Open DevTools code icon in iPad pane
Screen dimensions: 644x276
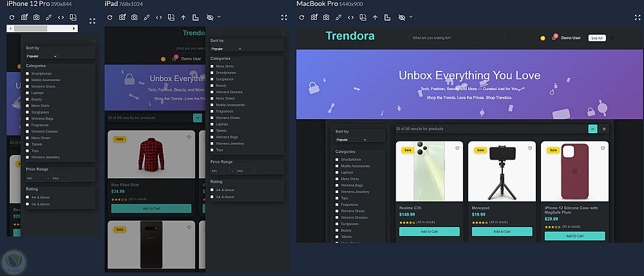click(x=159, y=17)
